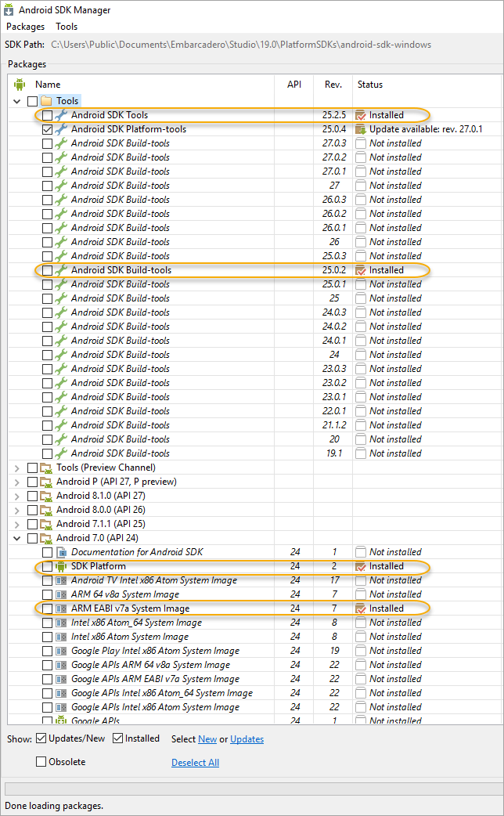The image size is (504, 816).
Task: Enable the Obsolete checkbox
Action: click(41, 762)
